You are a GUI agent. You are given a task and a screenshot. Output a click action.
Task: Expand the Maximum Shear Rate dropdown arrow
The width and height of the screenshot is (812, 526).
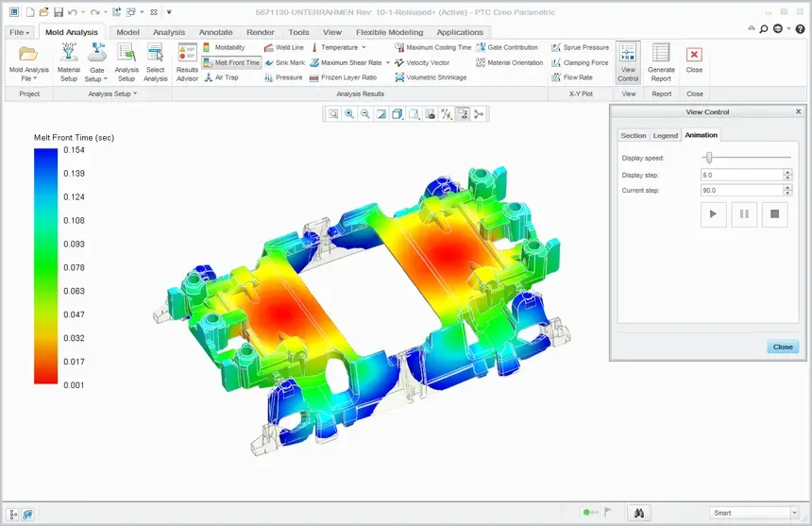click(x=387, y=62)
